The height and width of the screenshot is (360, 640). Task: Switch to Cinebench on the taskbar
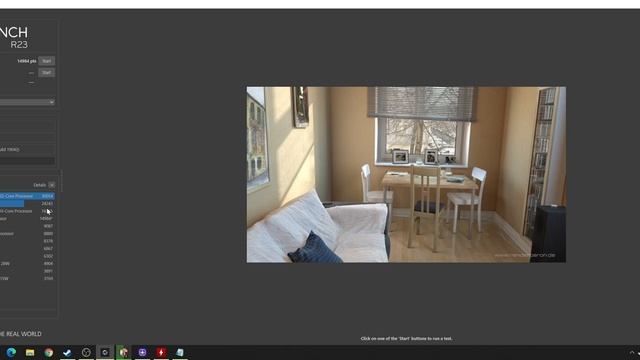click(x=105, y=352)
